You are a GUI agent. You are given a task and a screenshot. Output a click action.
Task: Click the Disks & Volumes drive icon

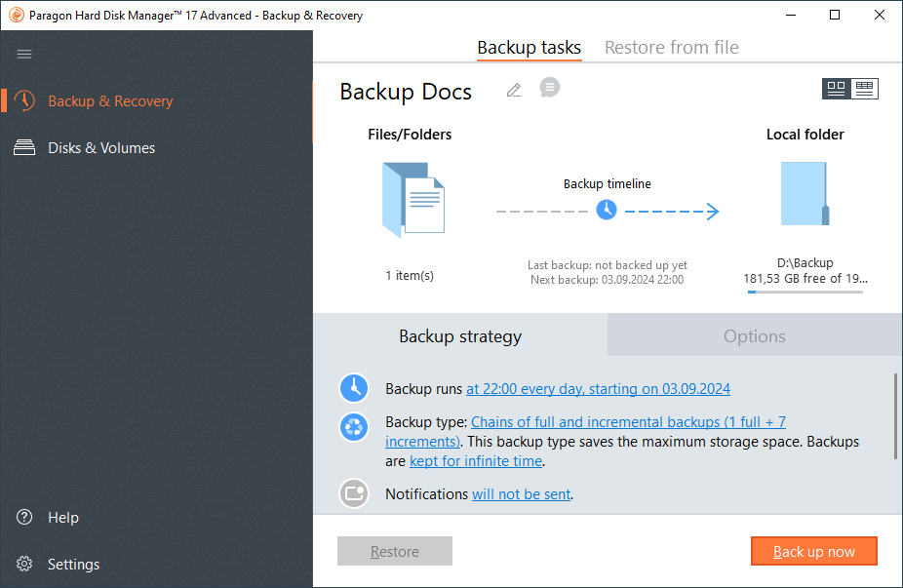click(x=24, y=148)
